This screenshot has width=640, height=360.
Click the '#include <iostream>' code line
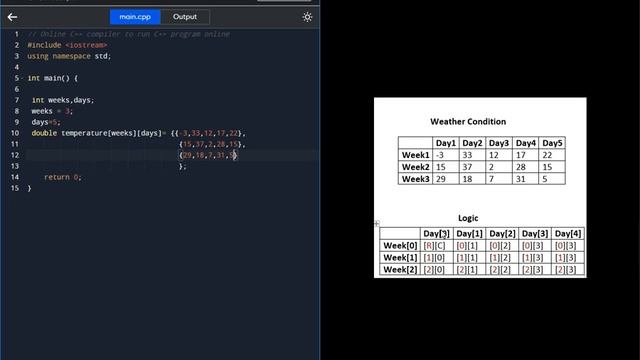point(67,45)
